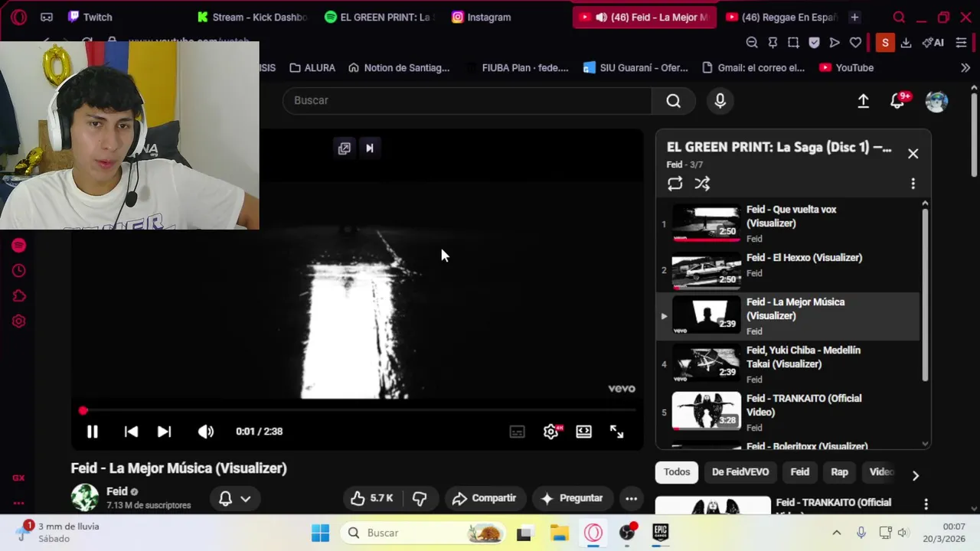
Task: Add page to Opera bookmarks heart
Action: [855, 43]
